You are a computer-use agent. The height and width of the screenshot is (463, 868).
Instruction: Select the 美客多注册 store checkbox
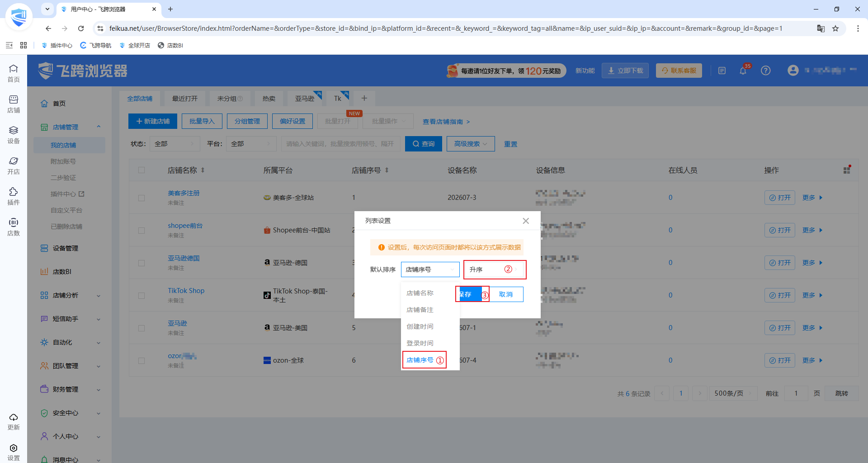[x=142, y=198]
